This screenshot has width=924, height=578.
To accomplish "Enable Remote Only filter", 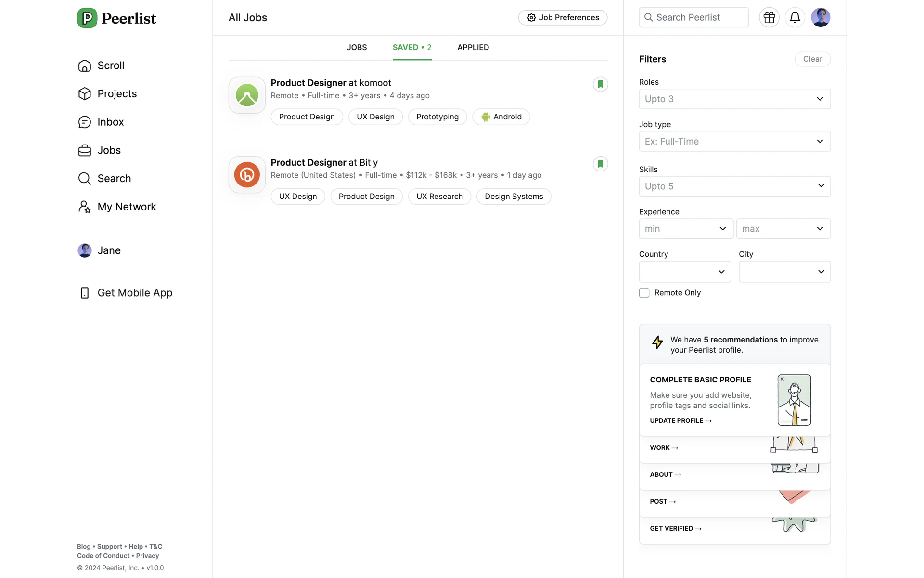I will pos(644,293).
